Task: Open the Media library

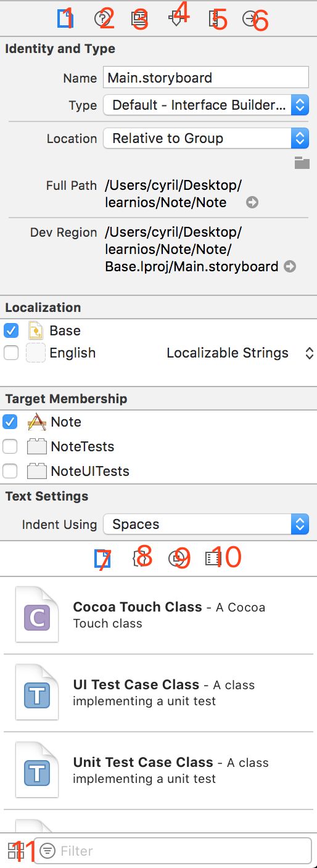Action: tap(212, 559)
